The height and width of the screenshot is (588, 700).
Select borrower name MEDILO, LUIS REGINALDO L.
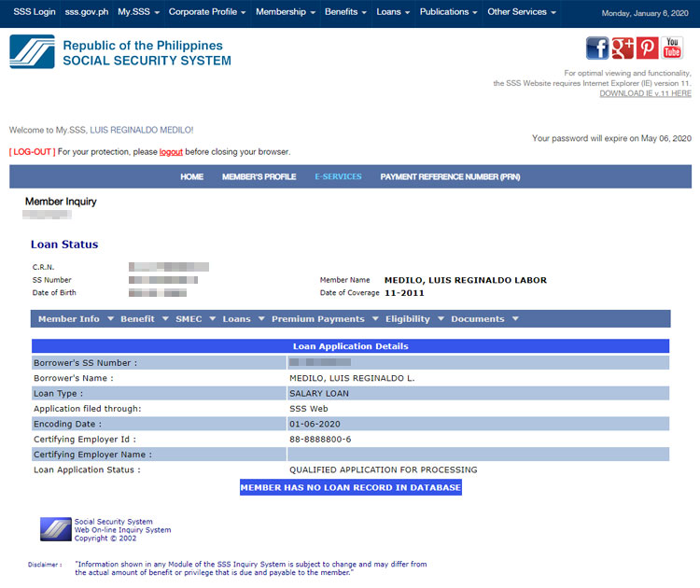(x=352, y=378)
